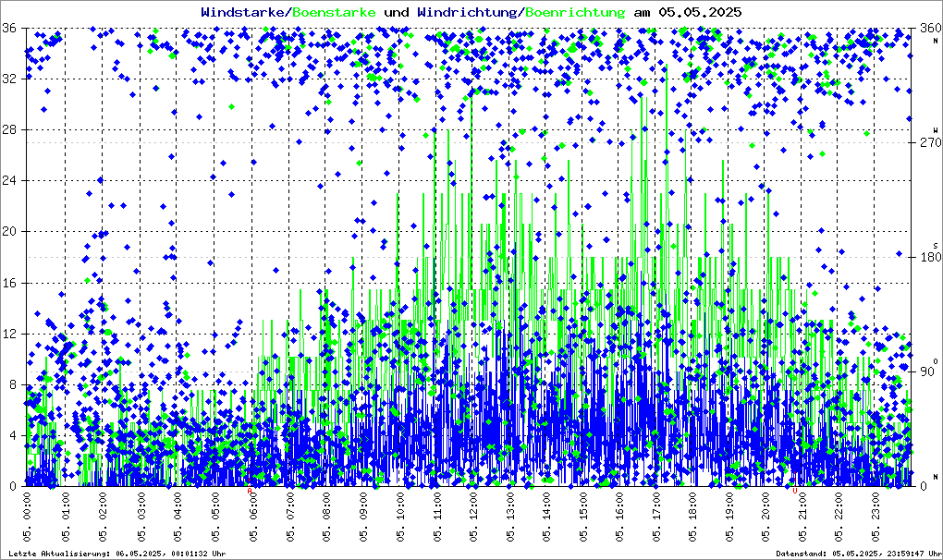Viewport: 943px width, 560px height.
Task: Click the '05. 19:00' time axis label
Action: (729, 516)
